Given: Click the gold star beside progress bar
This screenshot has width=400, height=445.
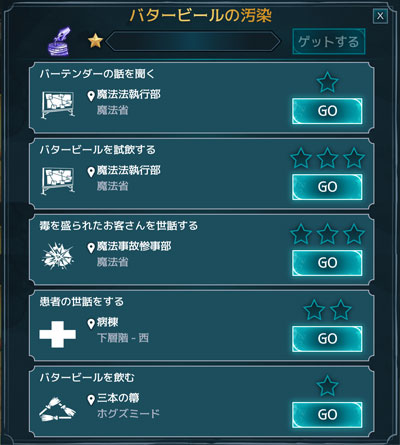Looking at the screenshot, I should [x=95, y=41].
